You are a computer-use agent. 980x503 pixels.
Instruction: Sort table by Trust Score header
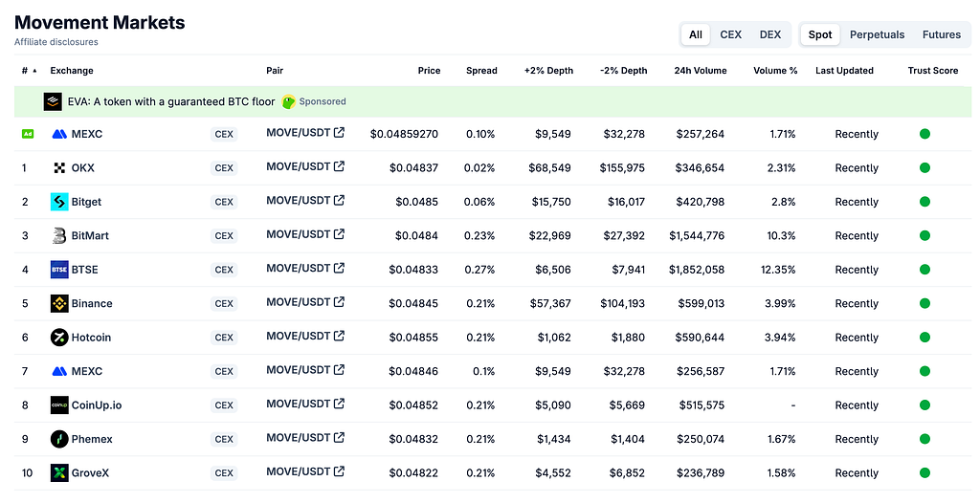932,71
